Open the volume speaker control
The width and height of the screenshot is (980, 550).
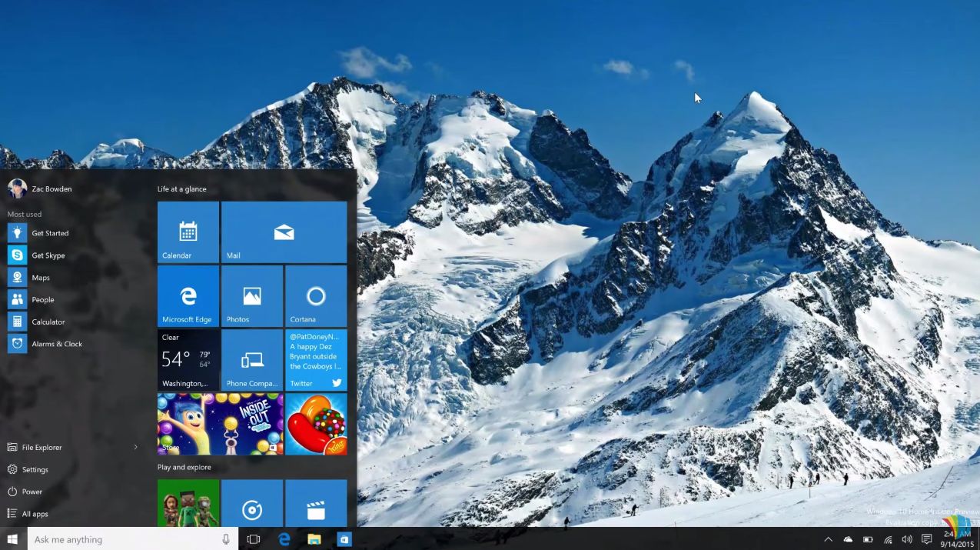(907, 539)
